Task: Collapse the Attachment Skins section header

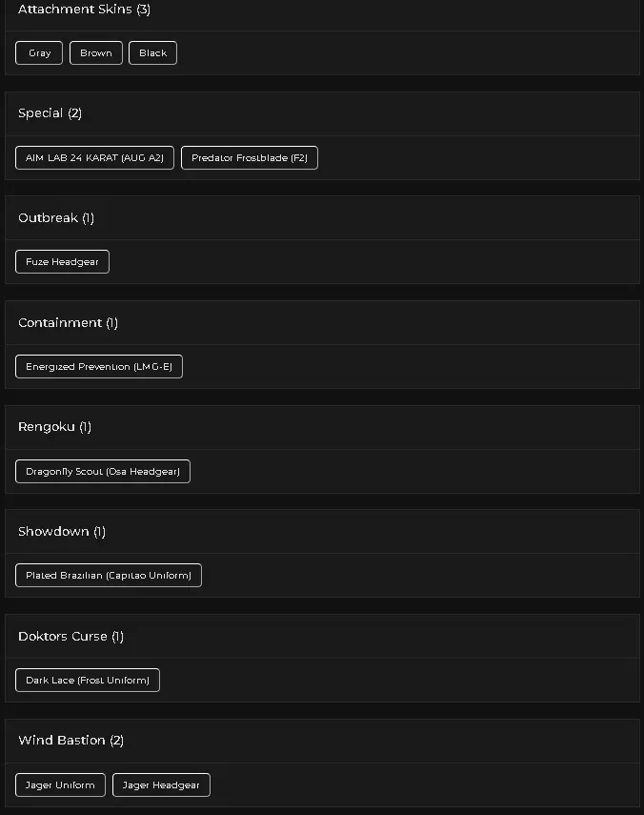Action: pyautogui.click(x=84, y=10)
